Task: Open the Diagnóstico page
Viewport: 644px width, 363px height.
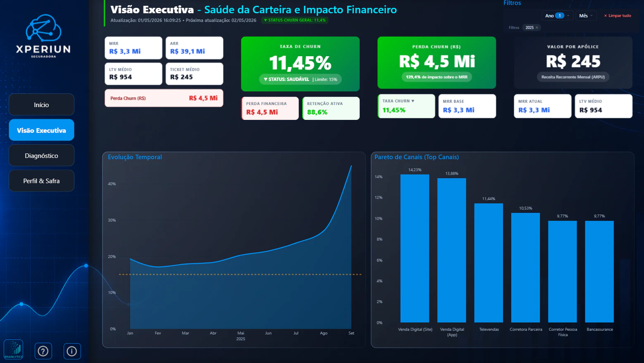Action: point(41,155)
